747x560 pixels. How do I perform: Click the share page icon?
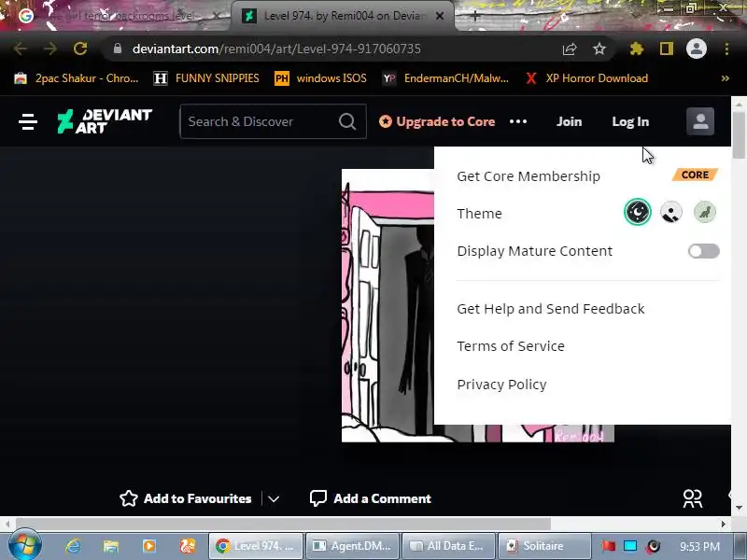570,49
